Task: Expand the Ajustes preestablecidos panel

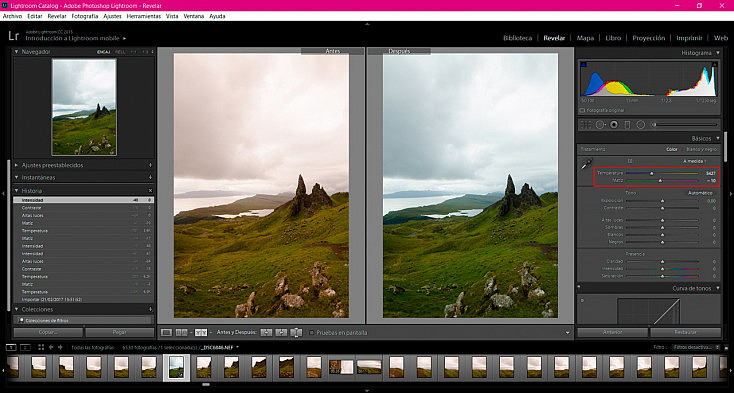Action: (16, 165)
